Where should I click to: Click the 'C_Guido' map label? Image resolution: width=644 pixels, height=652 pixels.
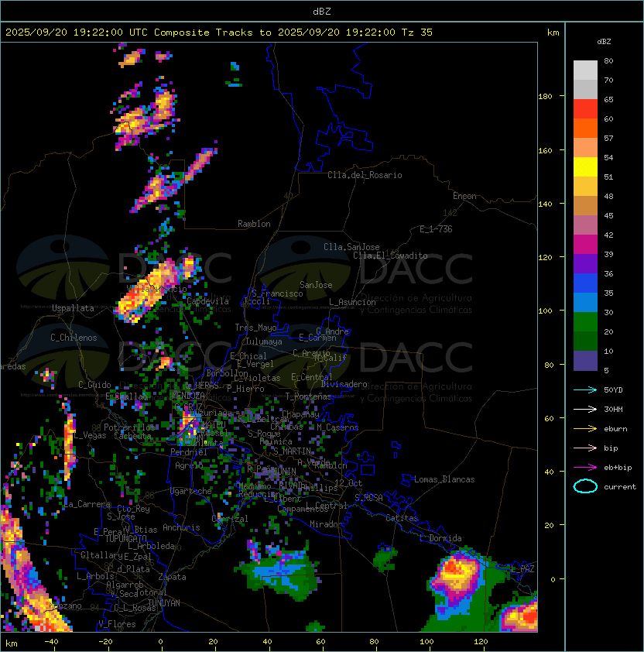[x=94, y=385]
